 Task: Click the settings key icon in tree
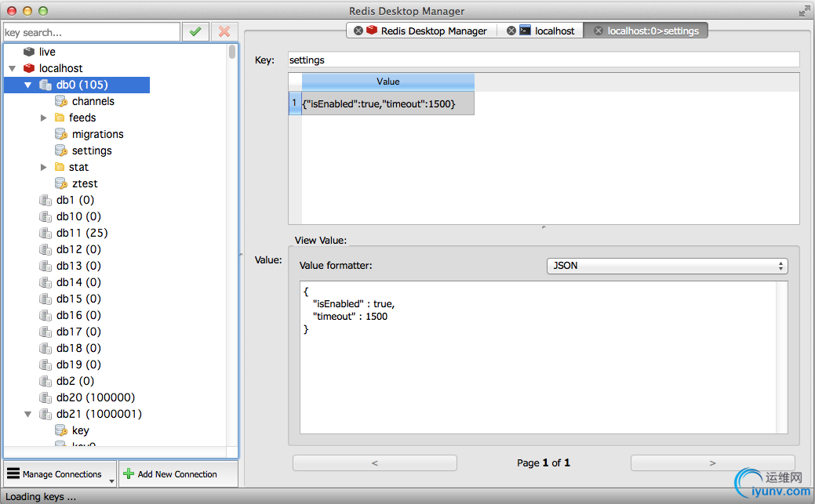click(x=61, y=150)
